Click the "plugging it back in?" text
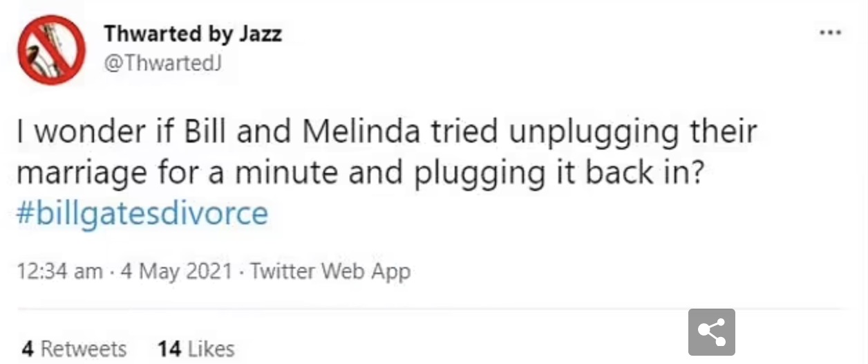This screenshot has height=364, width=868. [x=559, y=174]
